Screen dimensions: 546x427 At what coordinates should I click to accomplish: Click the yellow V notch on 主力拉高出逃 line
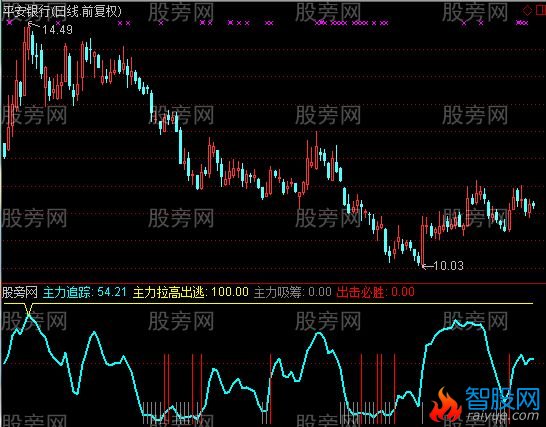pos(29,309)
